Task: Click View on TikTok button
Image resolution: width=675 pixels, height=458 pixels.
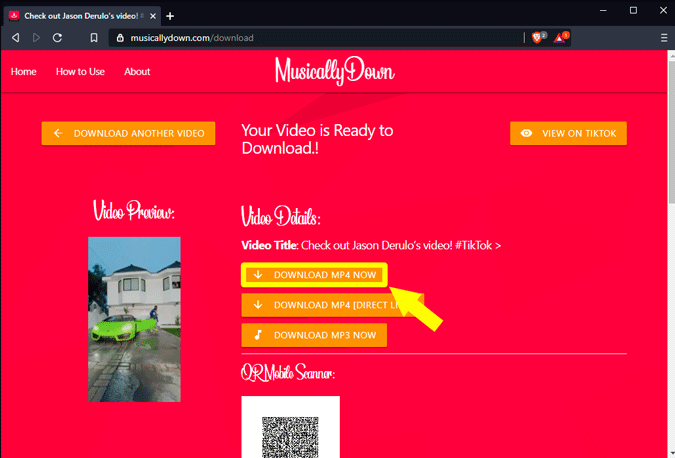Action: pyautogui.click(x=568, y=133)
